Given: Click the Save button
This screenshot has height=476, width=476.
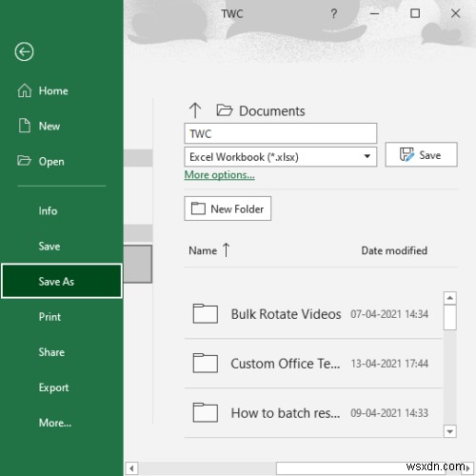Looking at the screenshot, I should coord(421,154).
